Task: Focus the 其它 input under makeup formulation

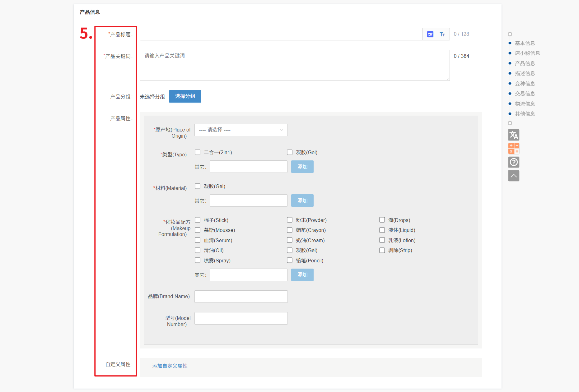Action: tap(249, 275)
